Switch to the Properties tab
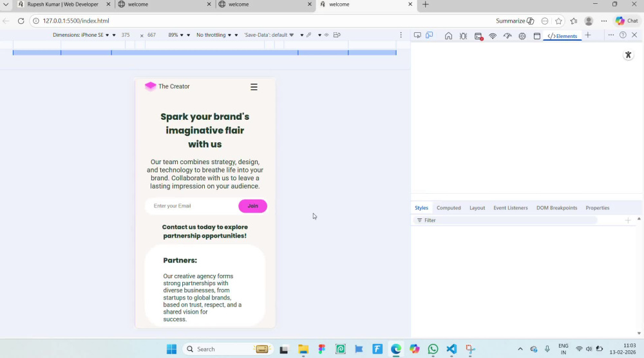The height and width of the screenshot is (358, 644). pyautogui.click(x=597, y=208)
